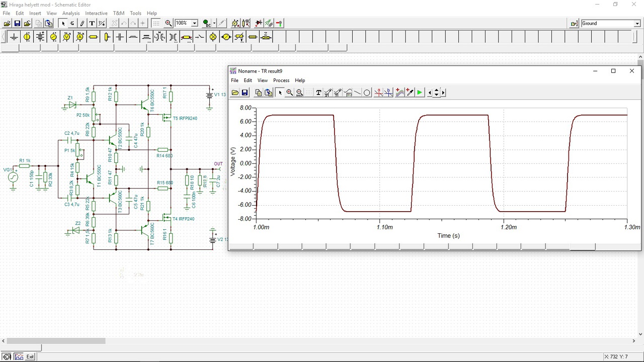
Task: Open the DC analysis mode dropdown arrow
Action: click(214, 23)
